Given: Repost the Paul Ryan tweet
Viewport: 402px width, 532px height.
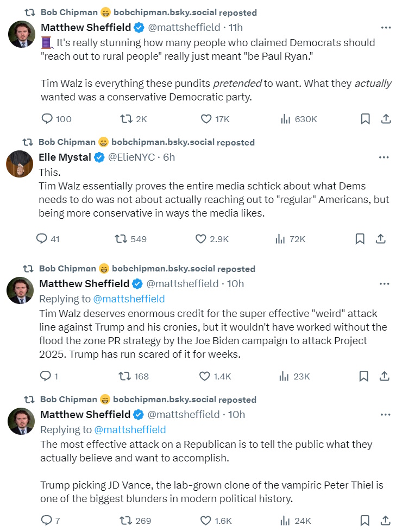Looking at the screenshot, I should click(127, 119).
